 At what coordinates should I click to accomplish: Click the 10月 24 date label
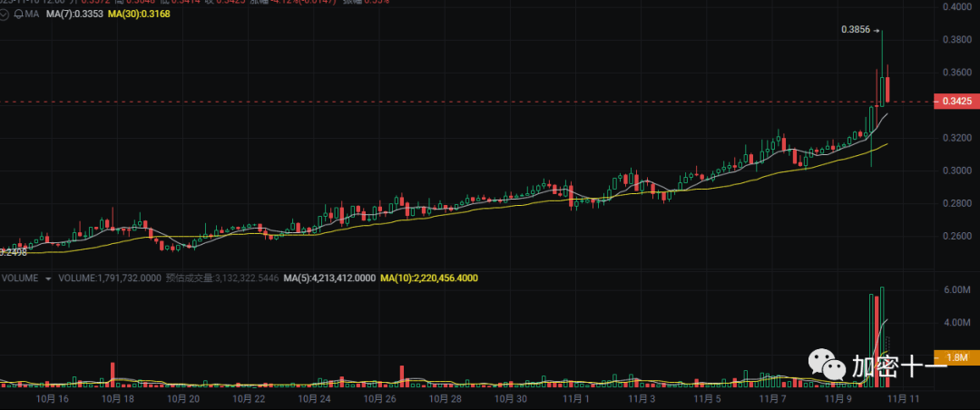coord(313,398)
